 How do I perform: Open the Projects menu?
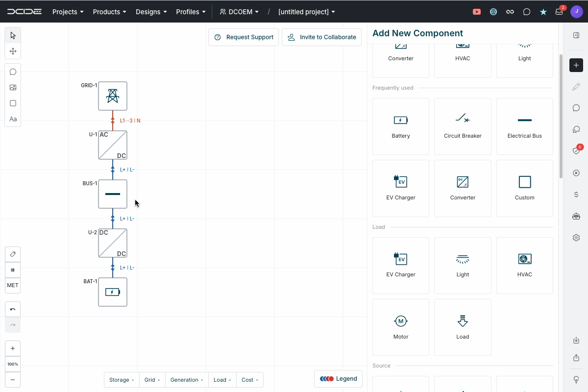point(67,11)
